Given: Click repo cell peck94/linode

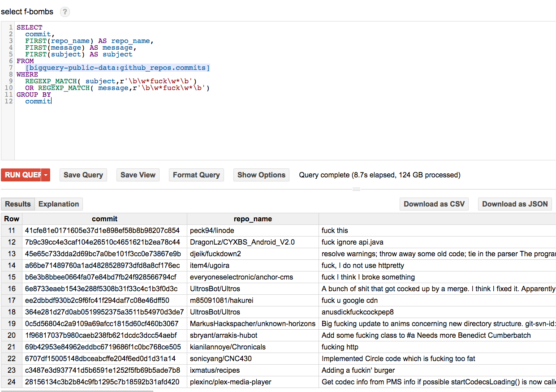Looking at the screenshot, I should (x=253, y=230).
